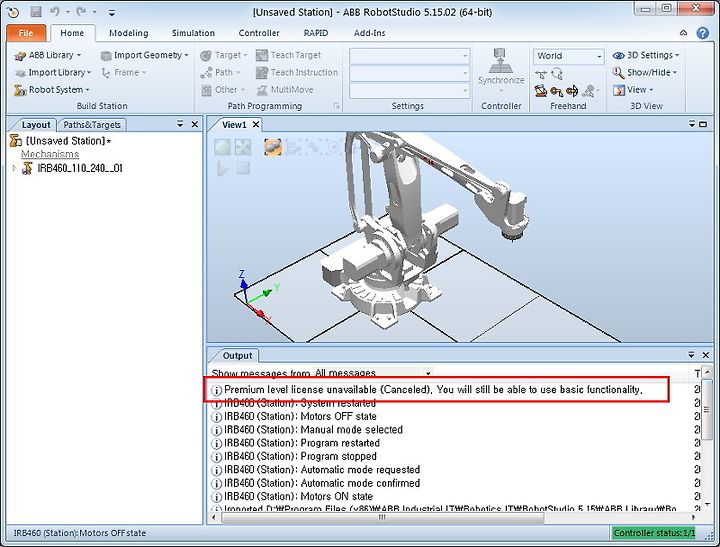Select the Jog Joint freehand tool

[541, 91]
